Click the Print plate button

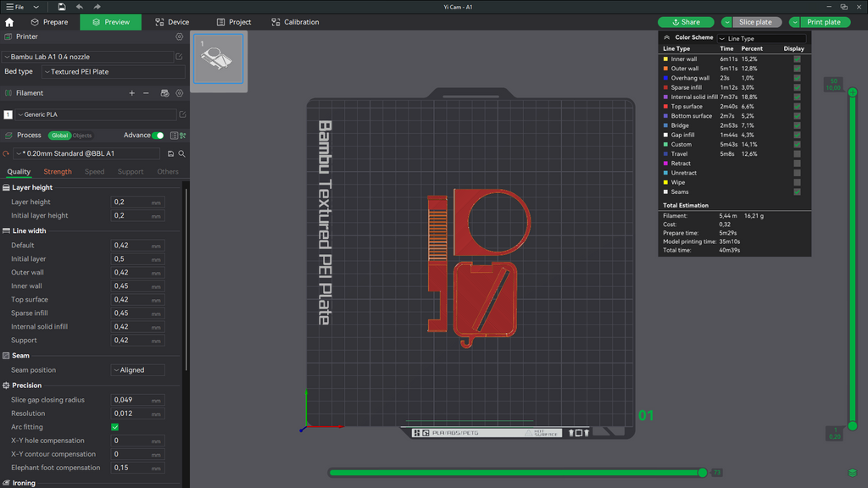pos(824,22)
